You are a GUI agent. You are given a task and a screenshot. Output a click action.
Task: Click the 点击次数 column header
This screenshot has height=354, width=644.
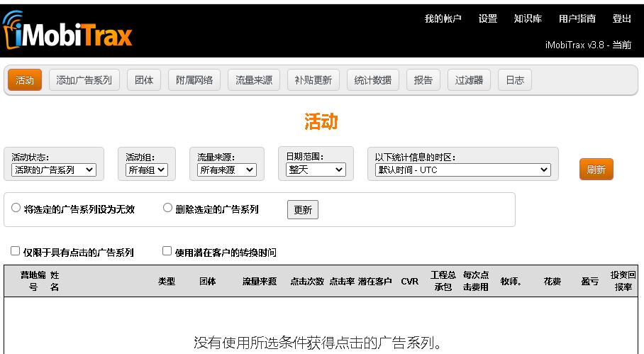click(306, 282)
